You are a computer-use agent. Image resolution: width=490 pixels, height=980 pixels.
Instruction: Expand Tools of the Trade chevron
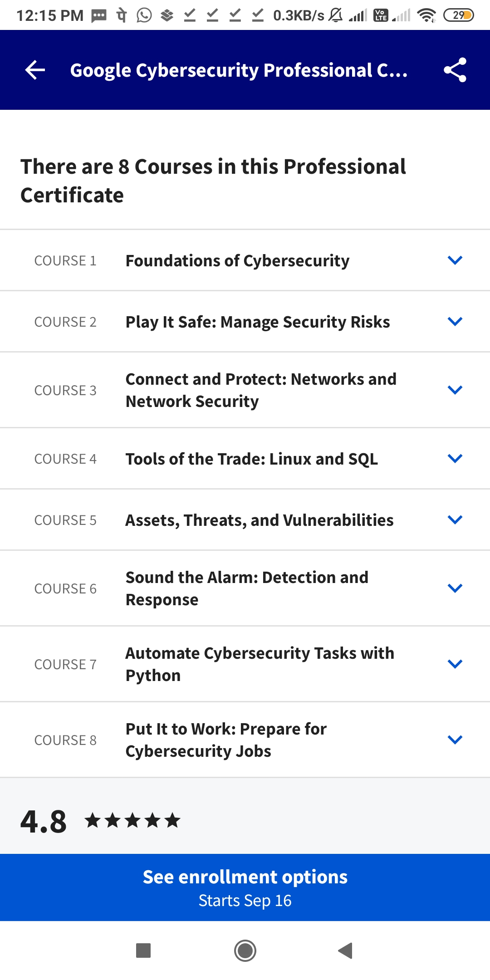click(455, 458)
